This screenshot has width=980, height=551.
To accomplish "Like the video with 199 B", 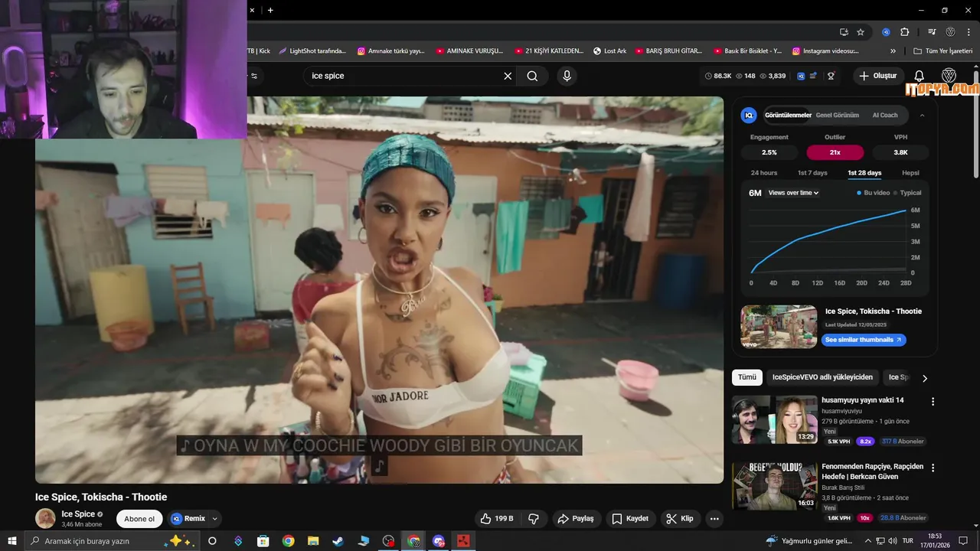I will point(496,519).
